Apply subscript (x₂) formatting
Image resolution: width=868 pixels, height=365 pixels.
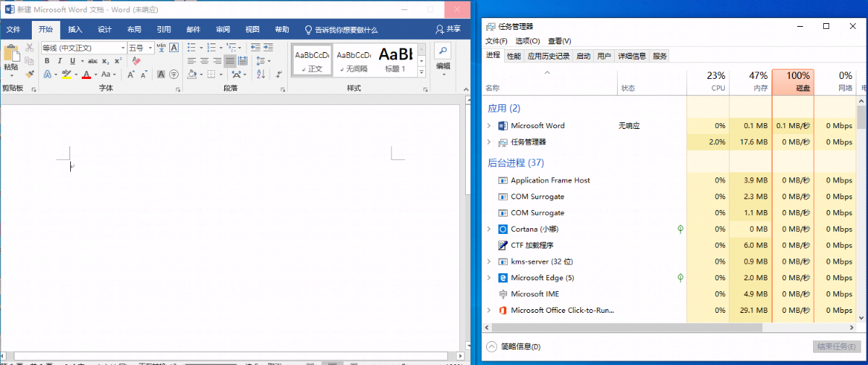106,61
